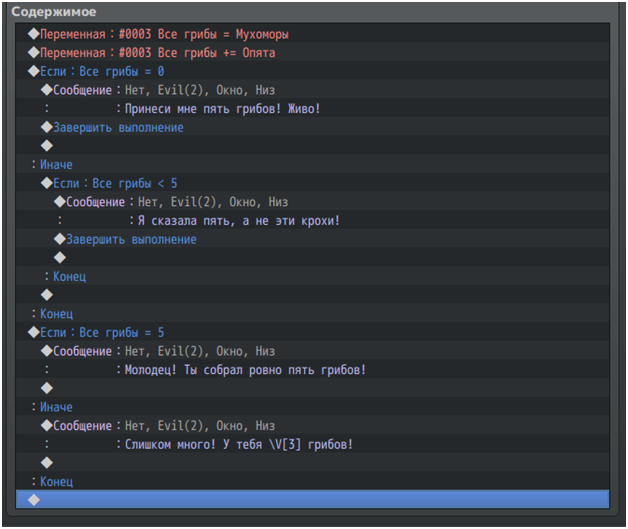628x529 pixels.
Task: Select the 'Если: Все грибы < 5' condition
Action: [115, 184]
